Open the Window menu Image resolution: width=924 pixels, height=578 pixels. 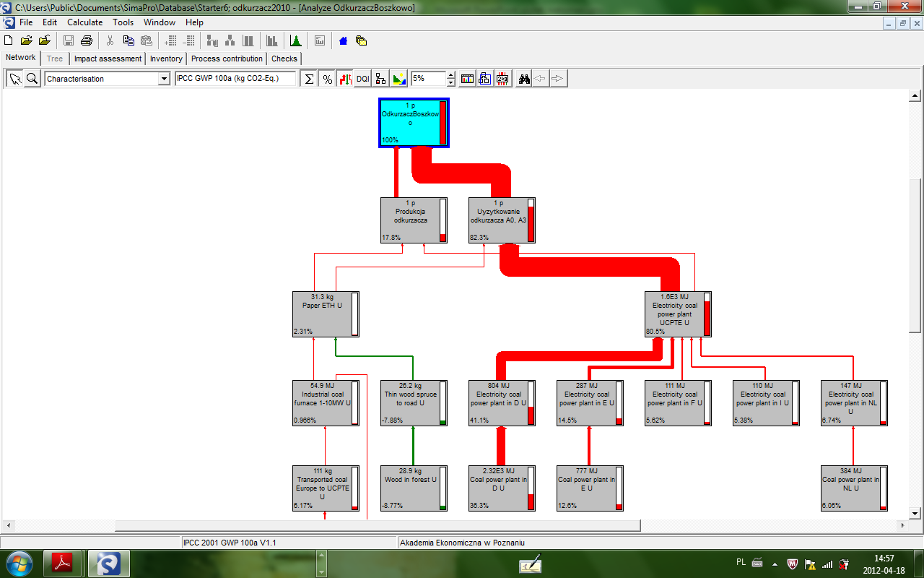tap(160, 22)
